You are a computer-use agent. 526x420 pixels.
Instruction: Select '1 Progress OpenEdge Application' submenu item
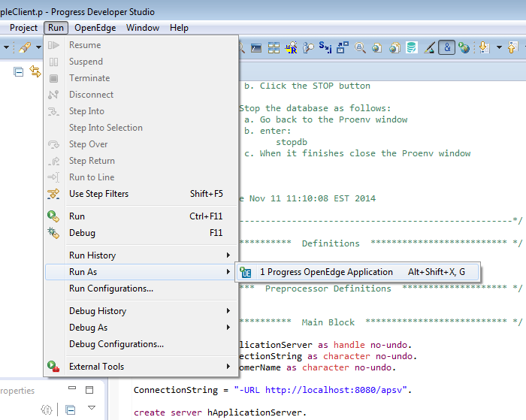pyautogui.click(x=358, y=272)
